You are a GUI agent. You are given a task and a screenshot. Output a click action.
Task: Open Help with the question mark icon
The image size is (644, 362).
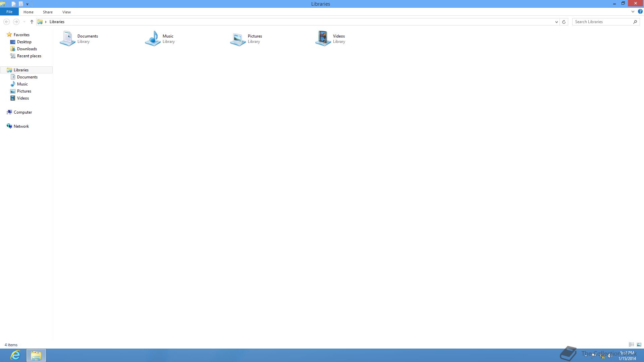(x=640, y=12)
